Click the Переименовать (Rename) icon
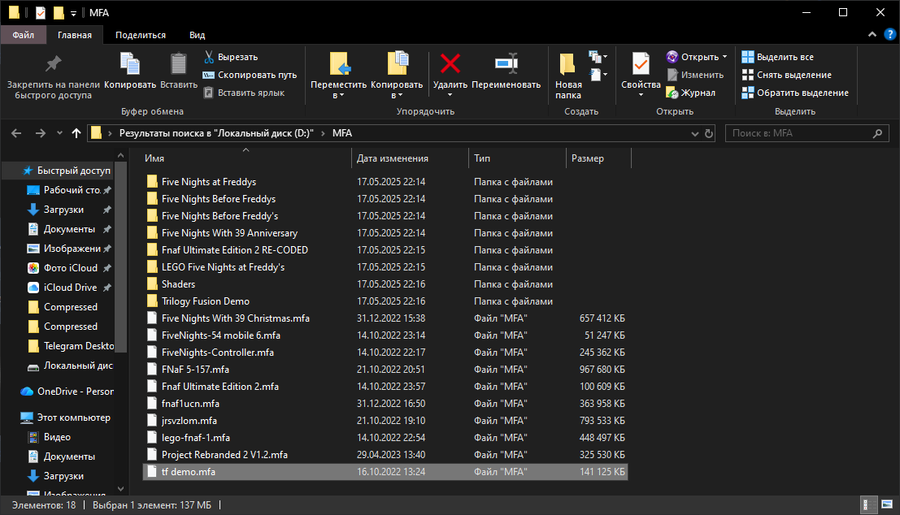 506,63
